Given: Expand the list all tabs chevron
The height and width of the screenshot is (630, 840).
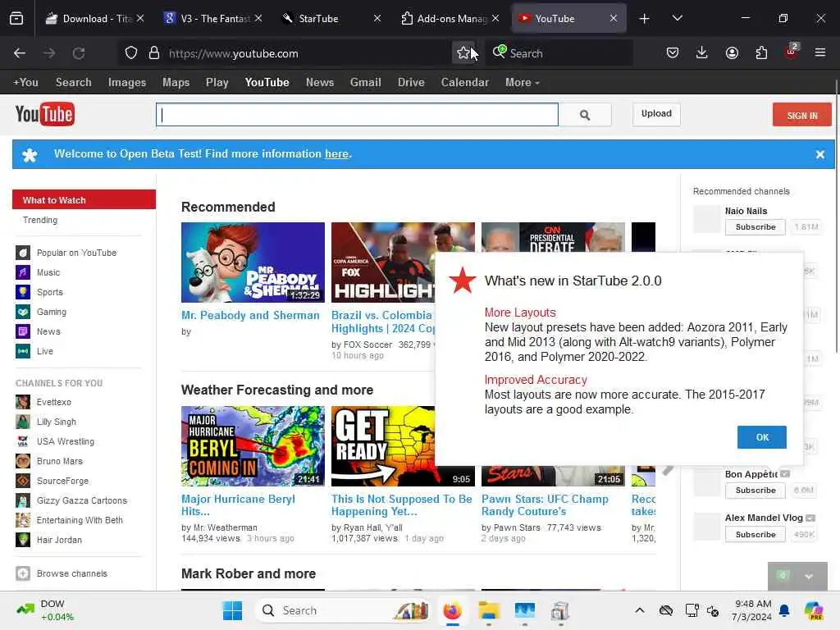Looking at the screenshot, I should pyautogui.click(x=677, y=18).
